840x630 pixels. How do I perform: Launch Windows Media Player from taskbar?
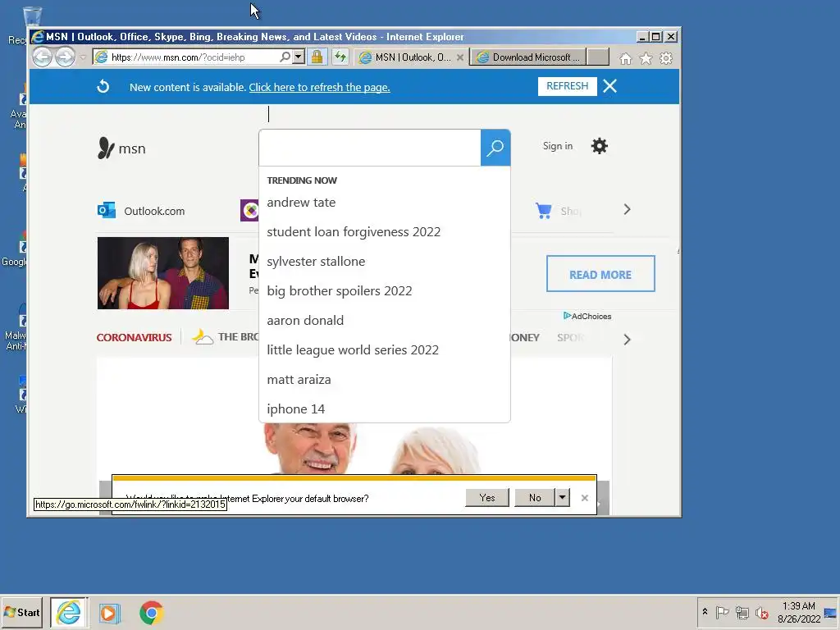(109, 613)
